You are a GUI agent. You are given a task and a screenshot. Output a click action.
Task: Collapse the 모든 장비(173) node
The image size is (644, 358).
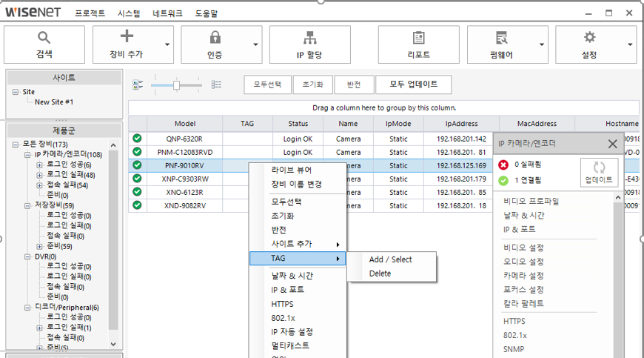point(16,145)
